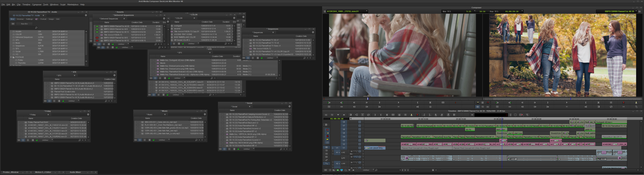
Task: Click the red Overwrite button between monitors
Action: (x=488, y=103)
